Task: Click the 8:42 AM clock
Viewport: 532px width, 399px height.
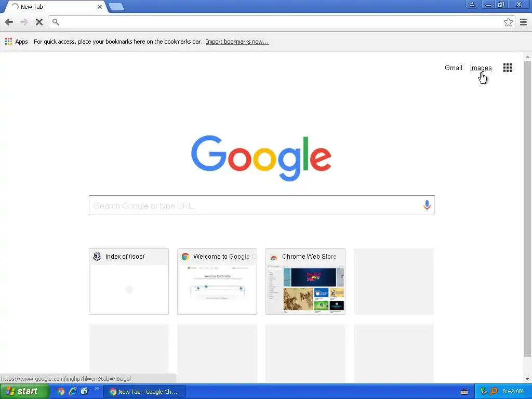Action: tap(513, 391)
